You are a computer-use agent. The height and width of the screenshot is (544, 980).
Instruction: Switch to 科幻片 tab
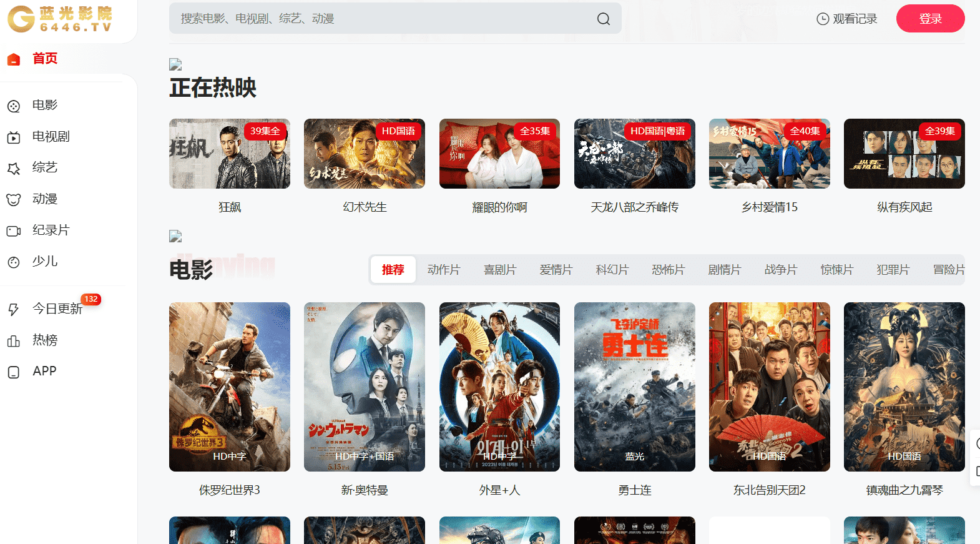click(x=612, y=270)
